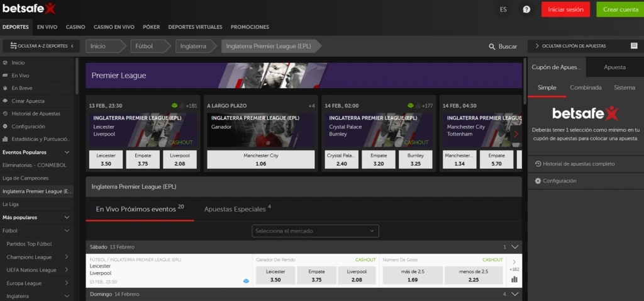Viewport: 644px width, 301px height.
Task: Click the Premier League banner
Action: (x=304, y=76)
